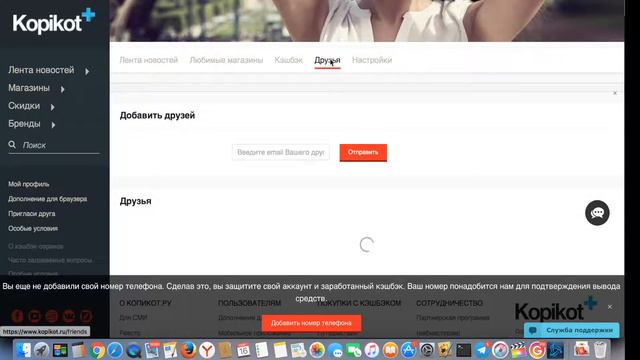
Task: Open the Настройки tab
Action: pyautogui.click(x=372, y=60)
